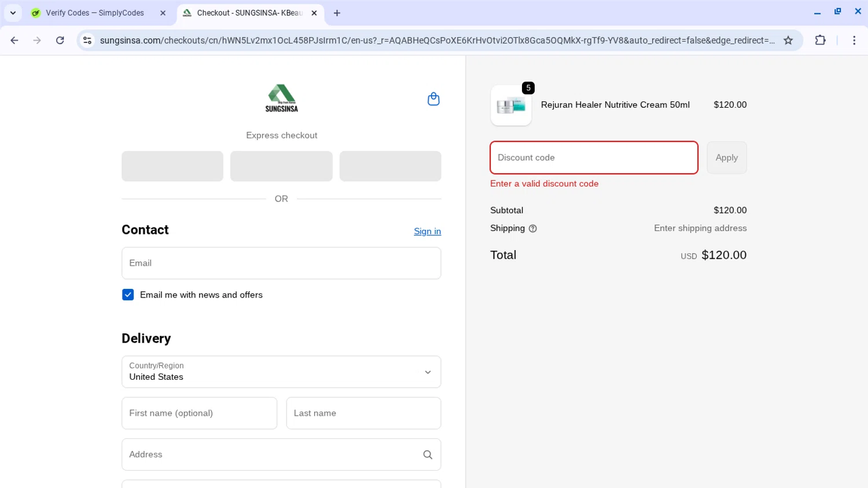
Task: Go back using browser back arrow
Action: tap(14, 40)
